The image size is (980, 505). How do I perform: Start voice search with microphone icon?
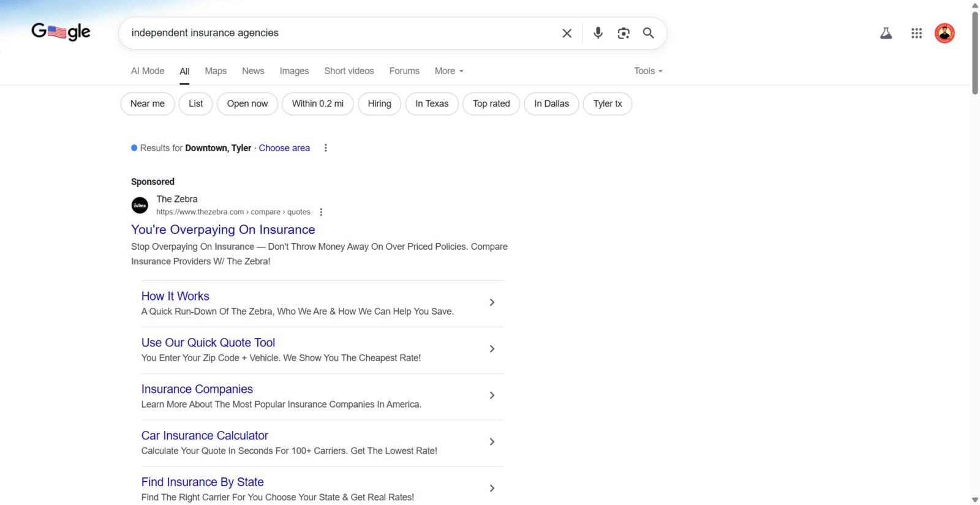pos(598,33)
